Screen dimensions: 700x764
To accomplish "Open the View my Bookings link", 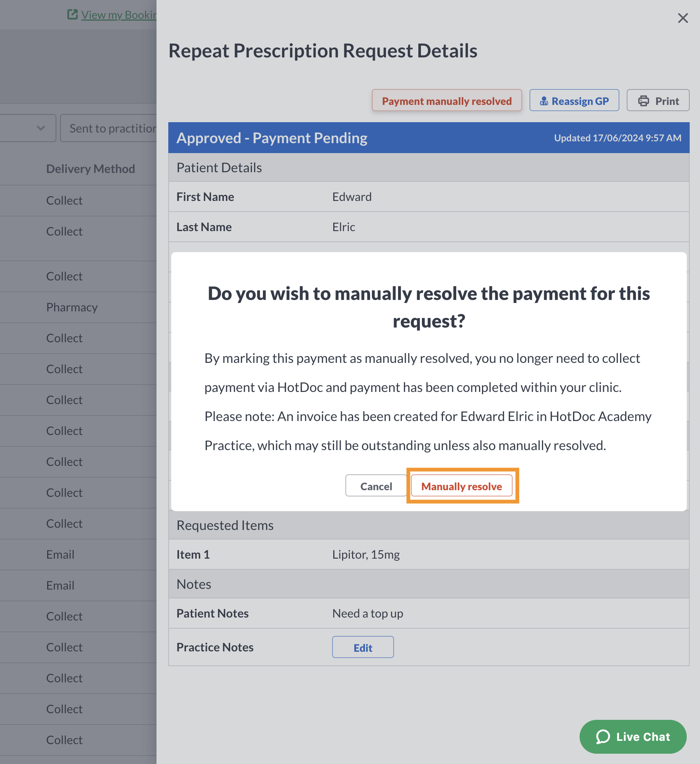I will click(119, 15).
